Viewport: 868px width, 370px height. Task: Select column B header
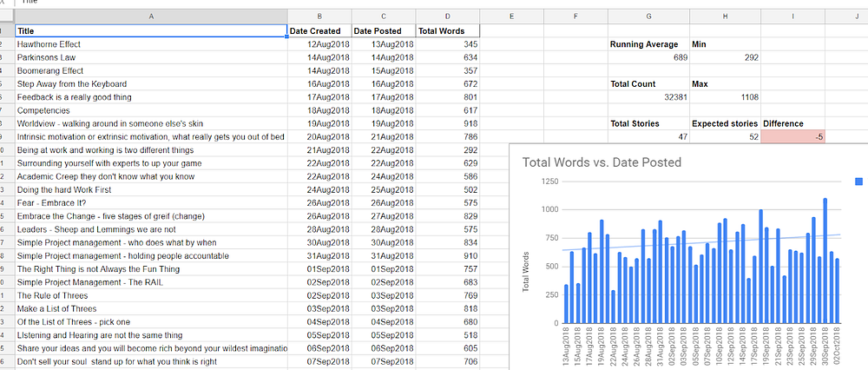click(320, 17)
